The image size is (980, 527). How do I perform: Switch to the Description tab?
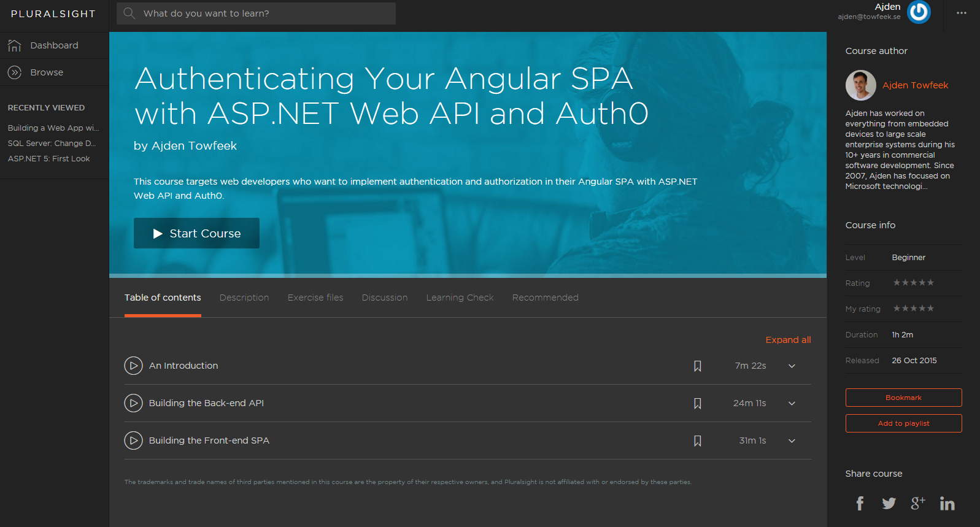coord(244,298)
